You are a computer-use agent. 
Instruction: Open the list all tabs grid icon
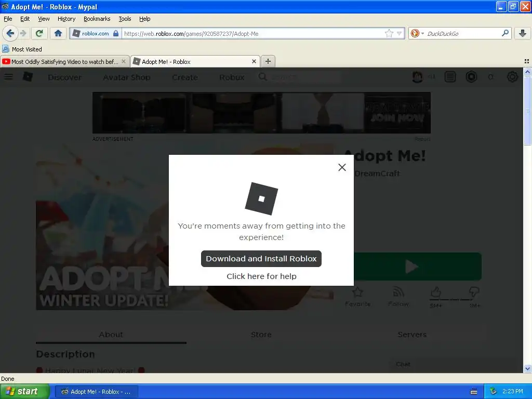point(527,61)
